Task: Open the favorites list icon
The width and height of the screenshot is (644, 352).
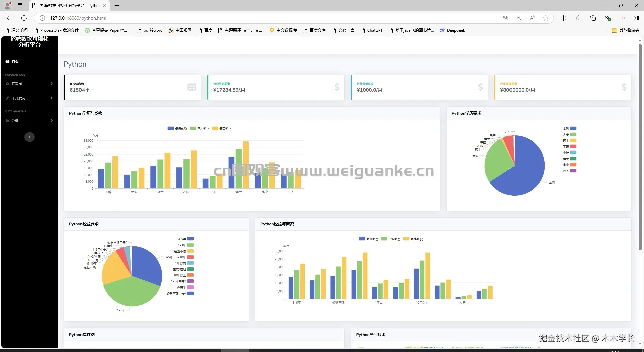Action: [578, 18]
